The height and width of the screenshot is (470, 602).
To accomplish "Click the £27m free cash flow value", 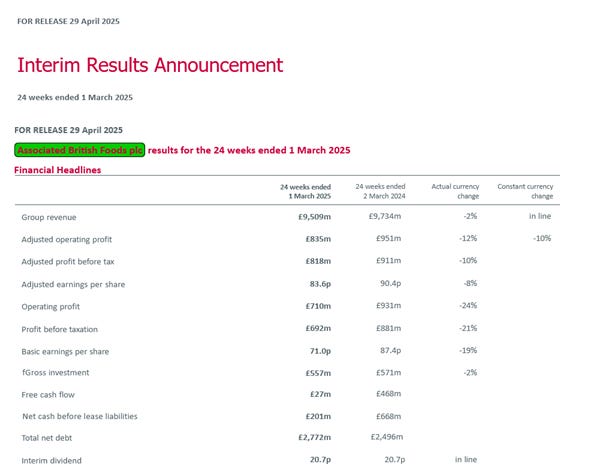I will 320,394.
